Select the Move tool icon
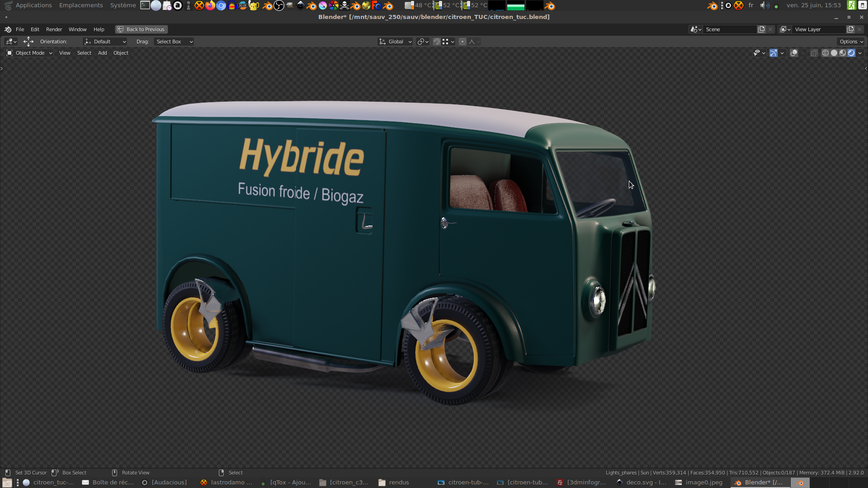 tap(28, 42)
